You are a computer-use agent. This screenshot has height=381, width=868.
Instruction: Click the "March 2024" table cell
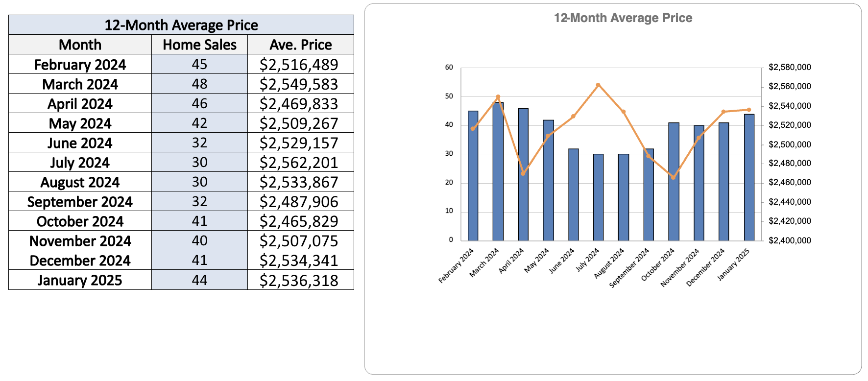[80, 84]
